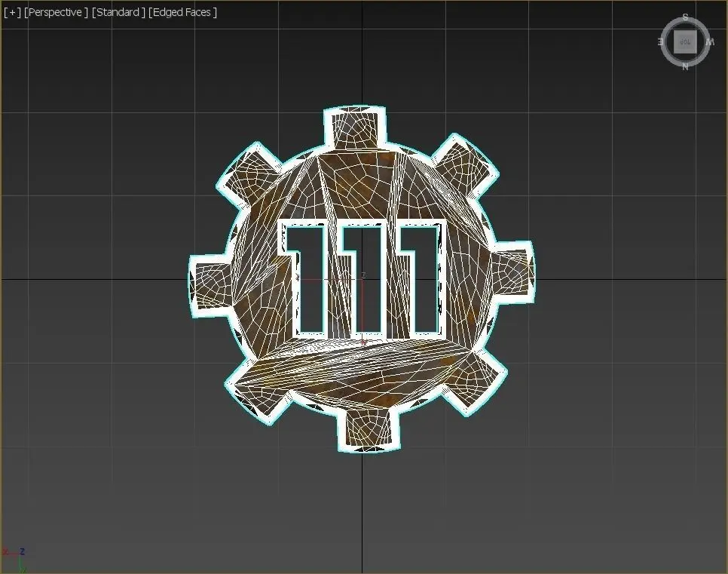The image size is (728, 574).
Task: Open the [+] viewport general menu
Action: (x=13, y=13)
